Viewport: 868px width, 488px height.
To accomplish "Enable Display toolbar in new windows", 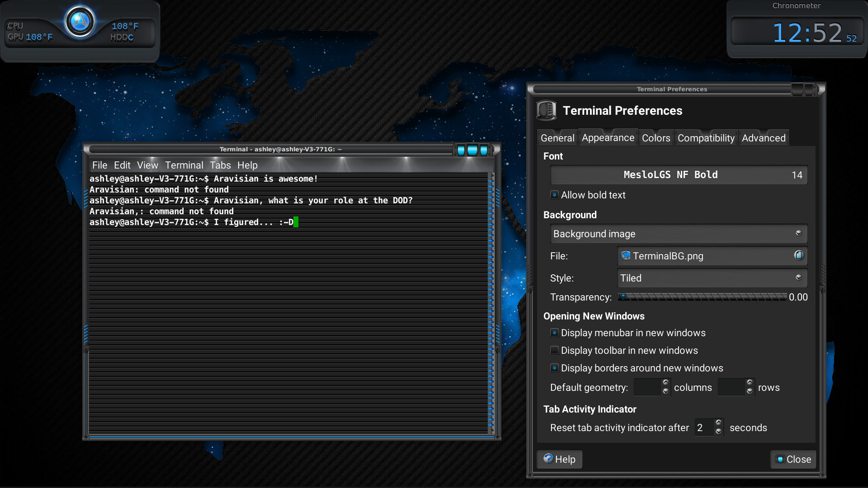I will click(x=554, y=350).
